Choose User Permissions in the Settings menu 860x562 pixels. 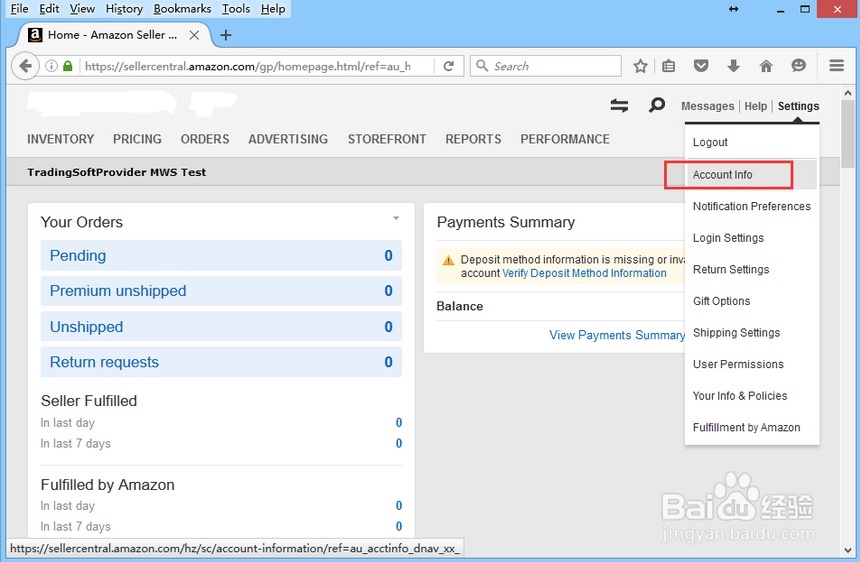(x=738, y=364)
